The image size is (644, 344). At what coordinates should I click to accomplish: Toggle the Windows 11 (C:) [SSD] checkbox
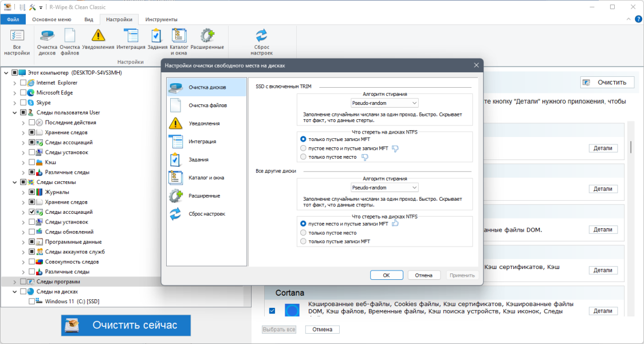pos(32,301)
